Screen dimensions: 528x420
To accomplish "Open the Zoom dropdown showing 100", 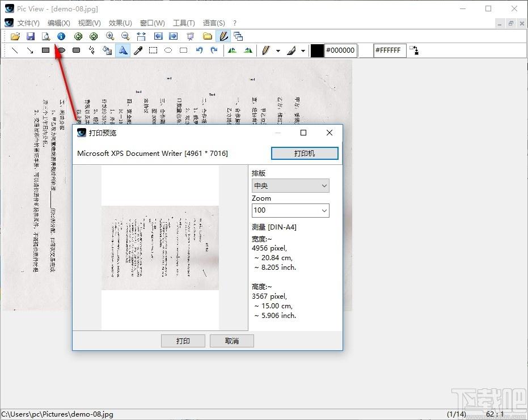I will [x=290, y=210].
